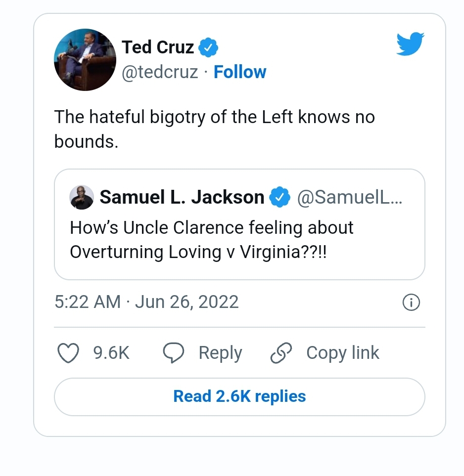Open the Ted Cruz display name link

point(158,47)
